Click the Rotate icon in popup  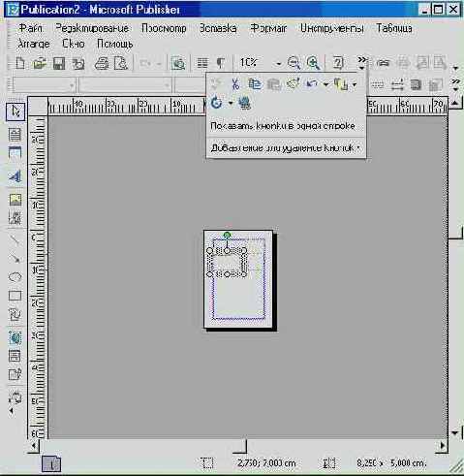pyautogui.click(x=216, y=103)
